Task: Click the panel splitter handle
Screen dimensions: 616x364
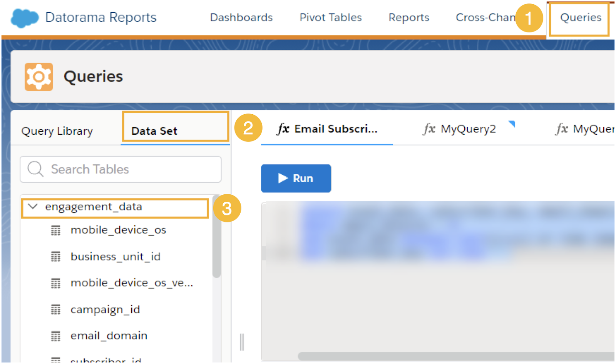Action: pos(242,342)
